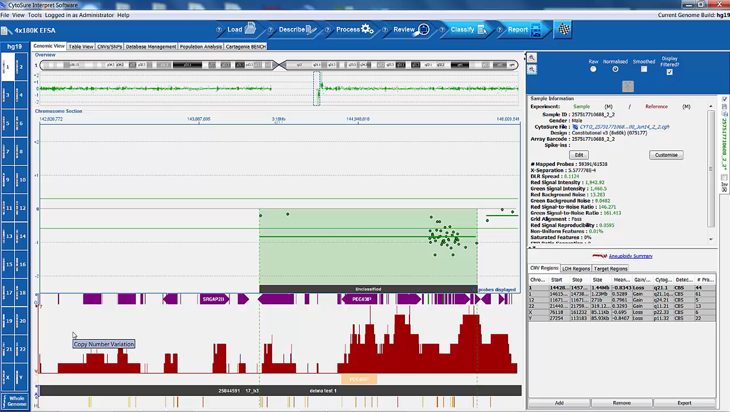Click the Remove region button

click(622, 403)
